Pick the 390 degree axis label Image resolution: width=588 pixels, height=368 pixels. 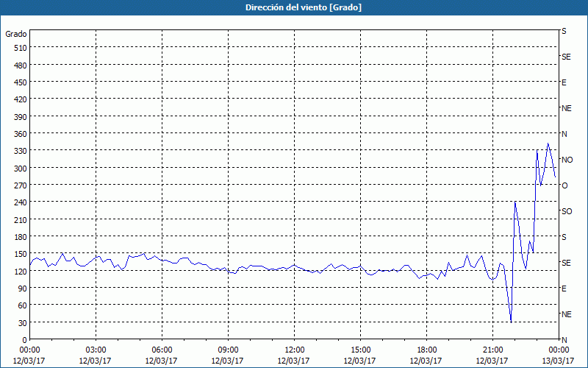point(21,117)
